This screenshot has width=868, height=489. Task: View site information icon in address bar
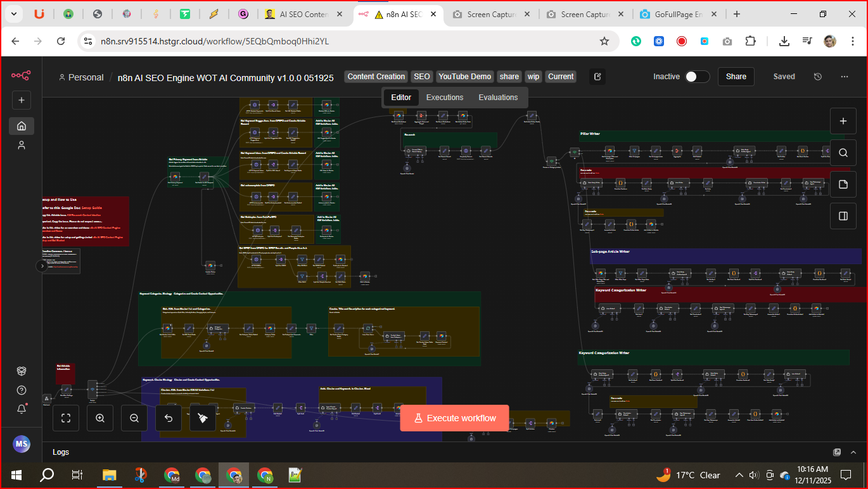pyautogui.click(x=88, y=41)
